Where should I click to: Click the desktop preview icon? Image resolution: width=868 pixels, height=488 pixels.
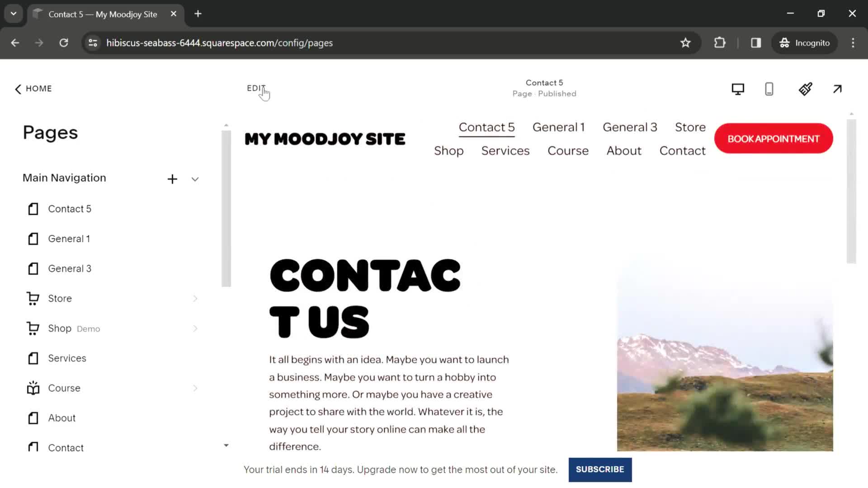point(737,89)
